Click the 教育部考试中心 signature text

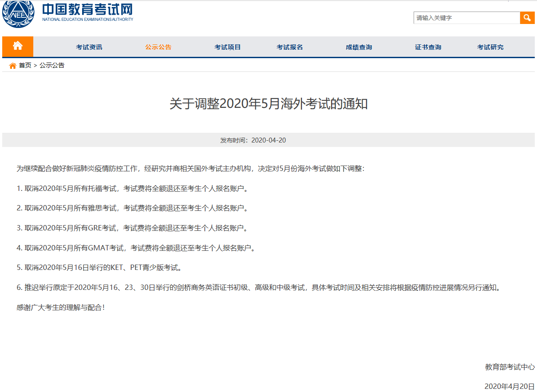click(x=509, y=367)
